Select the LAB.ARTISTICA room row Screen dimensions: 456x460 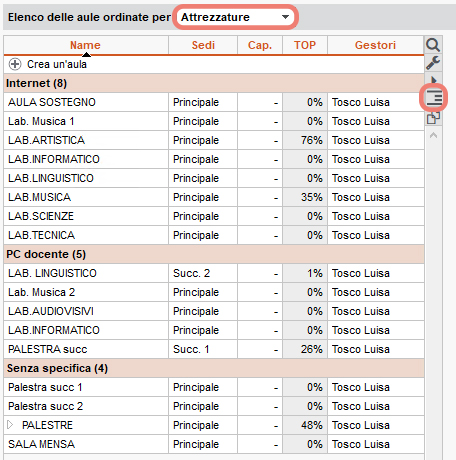(214, 140)
